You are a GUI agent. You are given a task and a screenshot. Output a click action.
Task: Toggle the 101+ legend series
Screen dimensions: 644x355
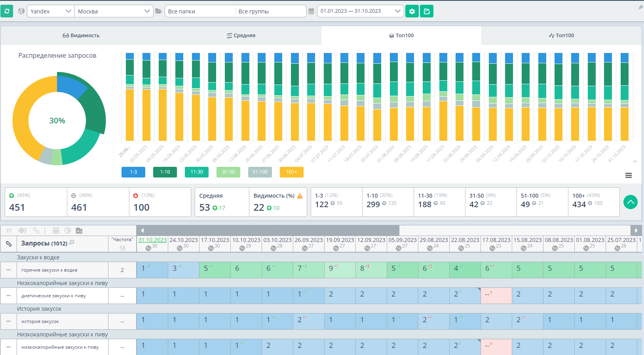tap(292, 172)
